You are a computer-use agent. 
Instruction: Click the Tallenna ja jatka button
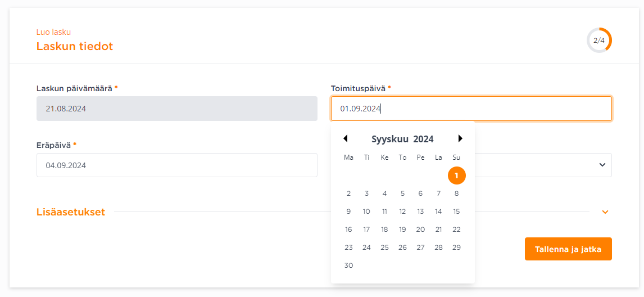pyautogui.click(x=568, y=249)
